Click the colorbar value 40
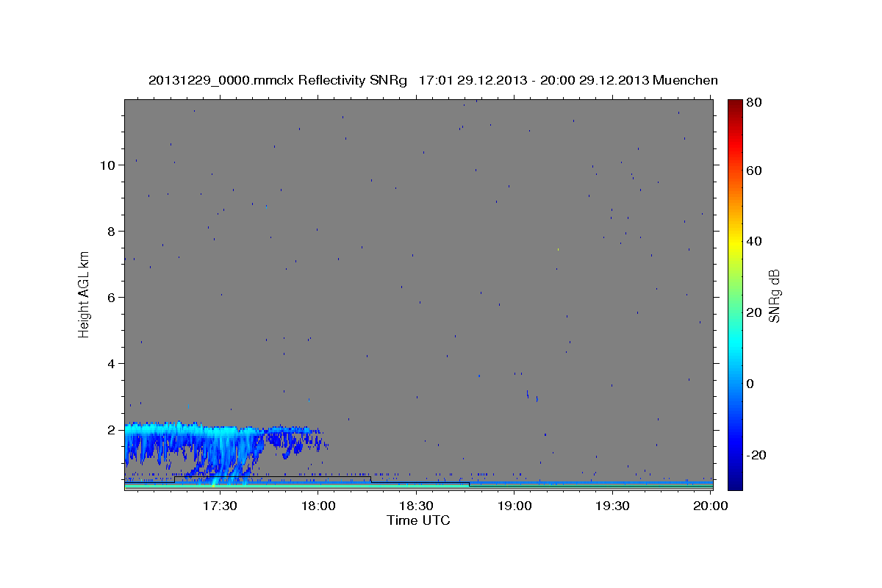Image resolution: width=882 pixels, height=588 pixels. click(754, 241)
